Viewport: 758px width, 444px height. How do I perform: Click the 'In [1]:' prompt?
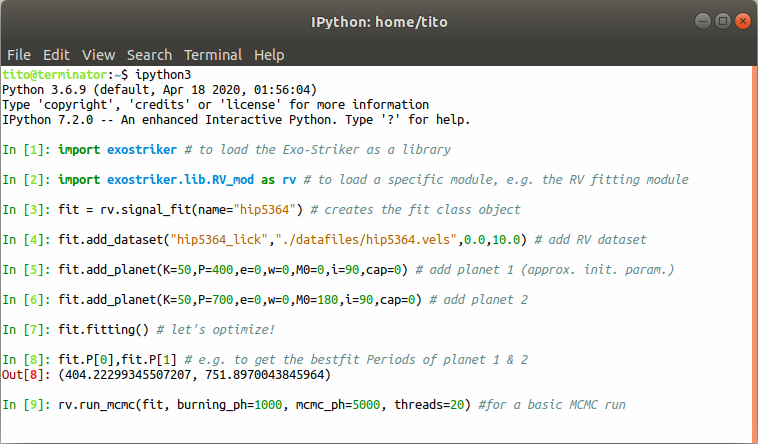(26, 150)
